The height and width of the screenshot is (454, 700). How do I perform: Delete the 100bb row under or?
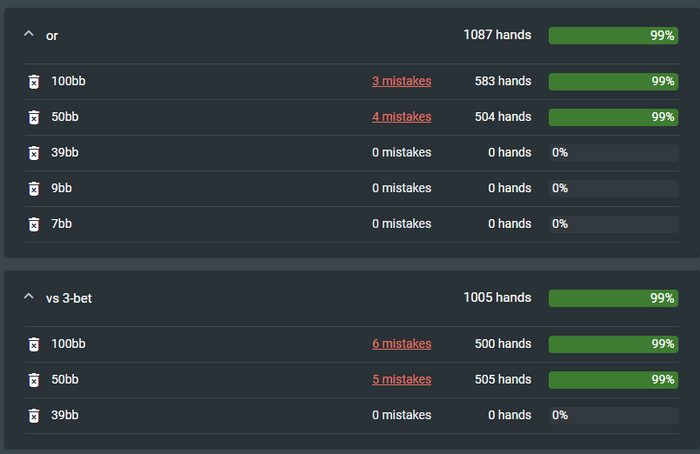pyautogui.click(x=33, y=82)
